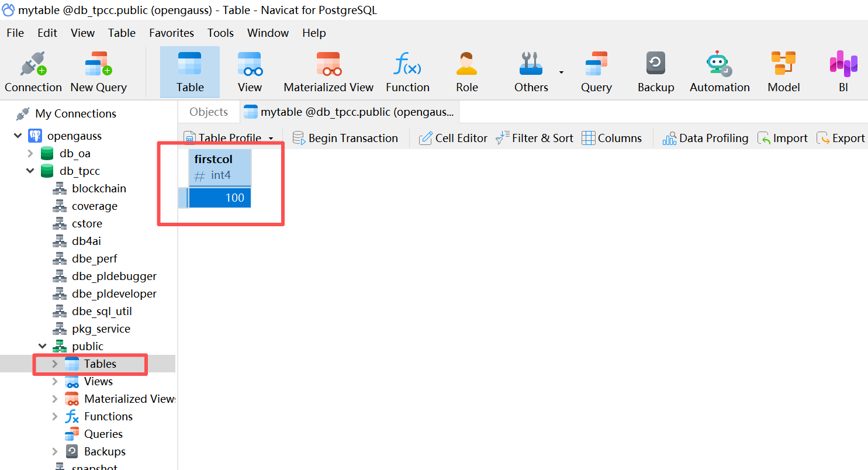Image resolution: width=868 pixels, height=470 pixels.
Task: Open the Role icon
Action: tap(466, 72)
